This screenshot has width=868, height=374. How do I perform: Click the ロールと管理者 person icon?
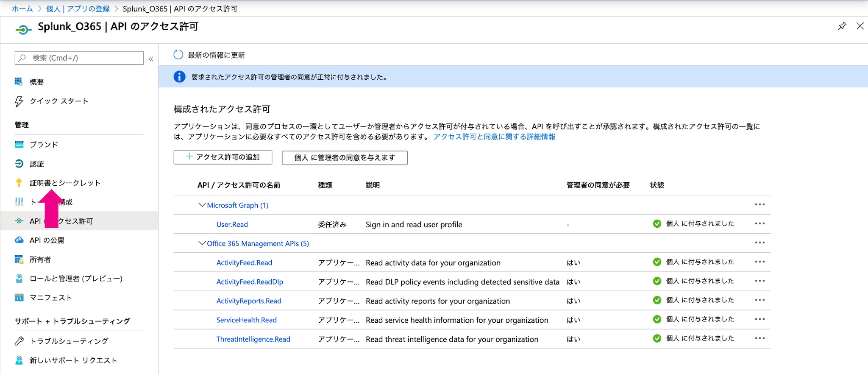coord(19,278)
